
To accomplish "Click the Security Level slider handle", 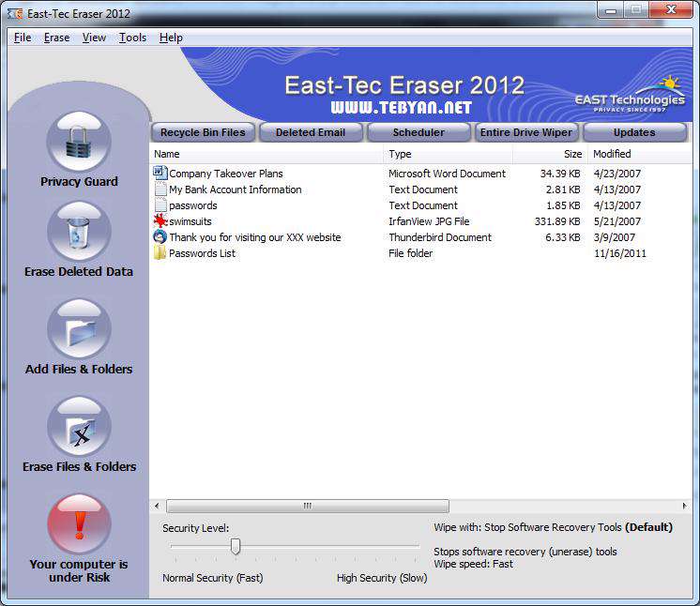I will click(x=236, y=546).
